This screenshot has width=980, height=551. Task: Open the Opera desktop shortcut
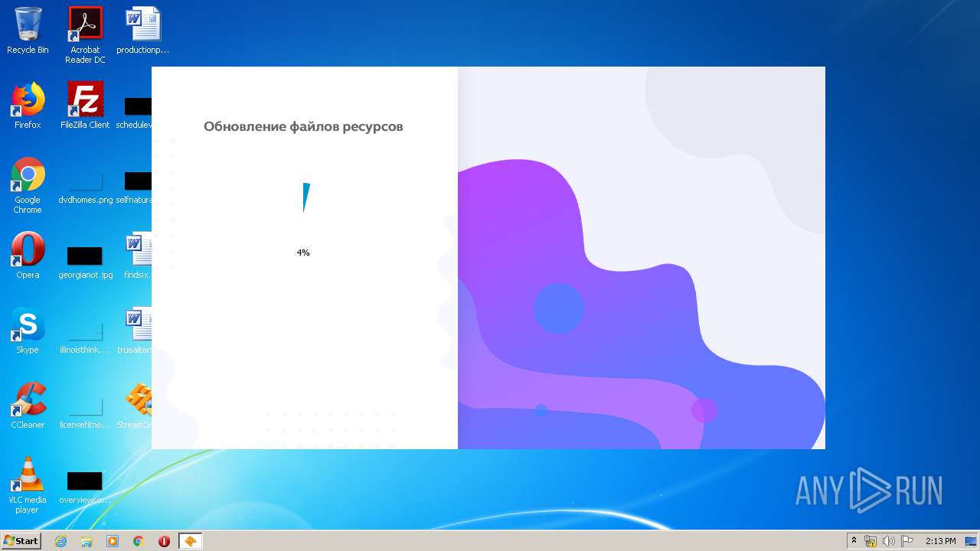(x=28, y=256)
